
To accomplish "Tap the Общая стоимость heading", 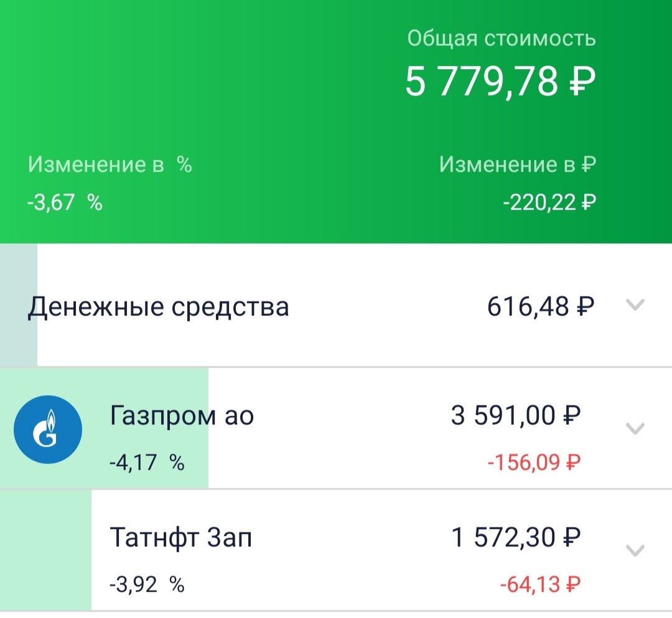I will 502,38.
